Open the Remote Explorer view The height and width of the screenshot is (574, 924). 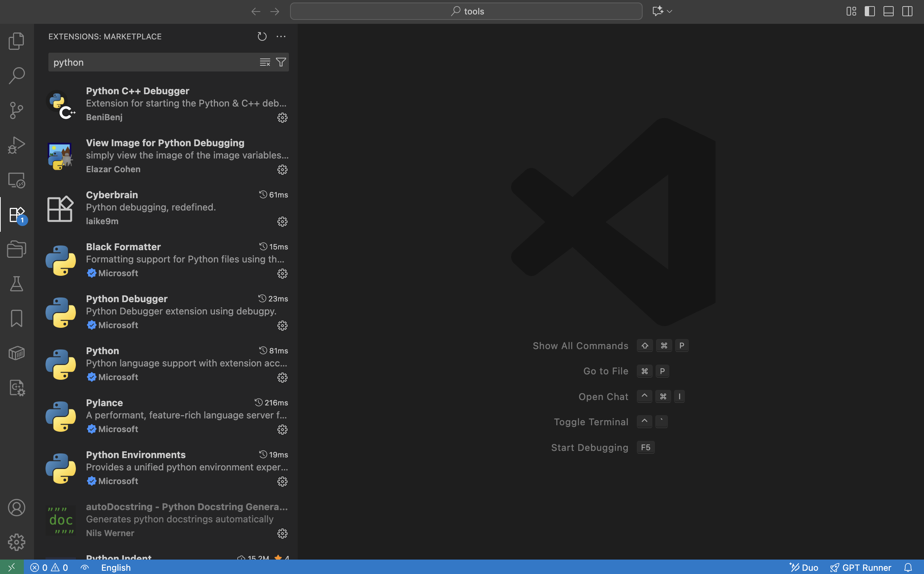[x=16, y=180]
